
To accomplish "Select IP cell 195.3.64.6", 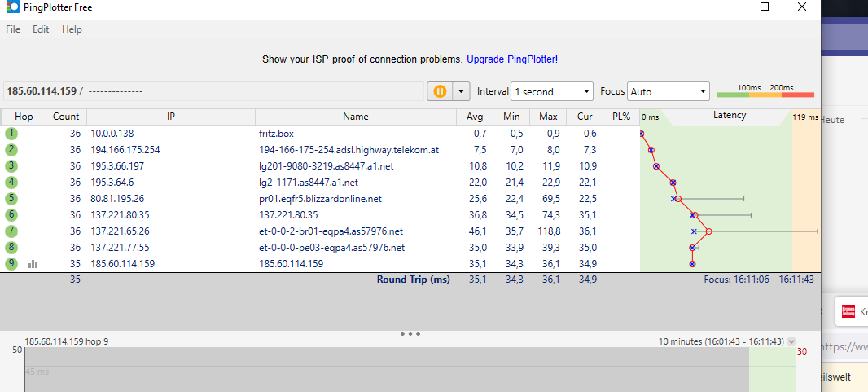I will coord(112,183).
